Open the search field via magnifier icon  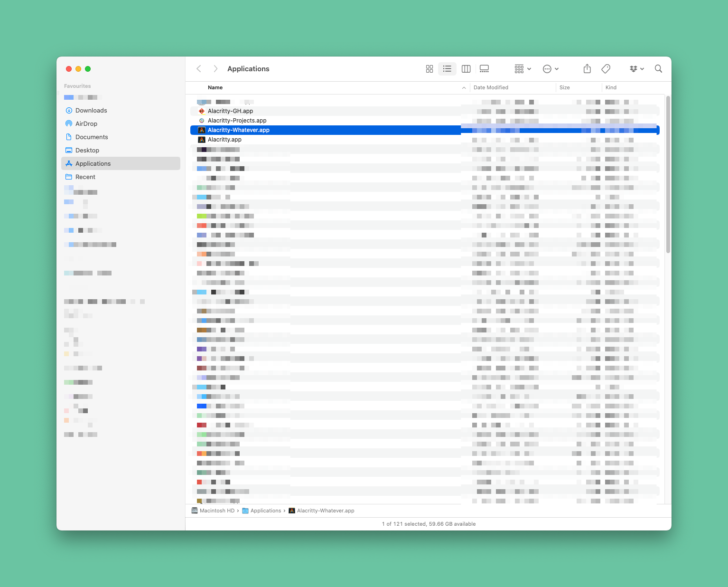point(658,68)
